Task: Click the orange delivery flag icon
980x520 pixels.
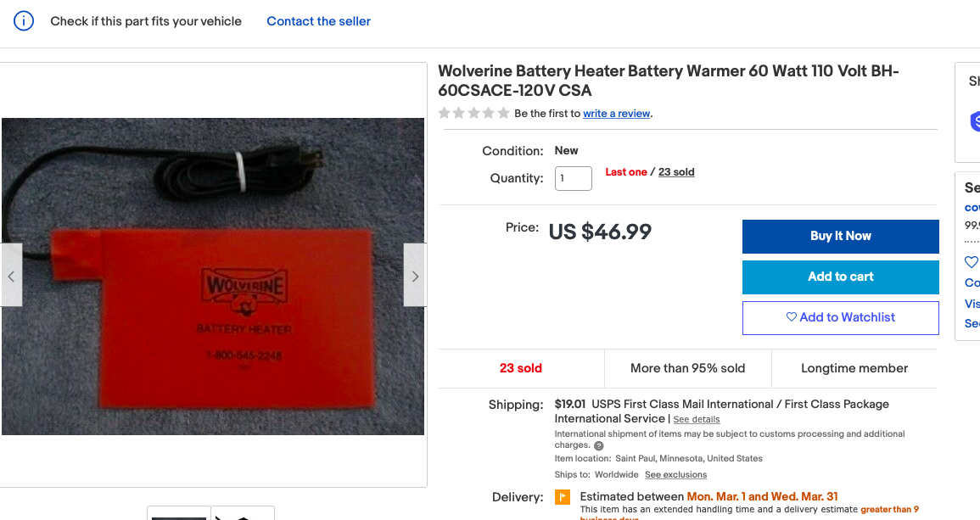Action: [562, 496]
